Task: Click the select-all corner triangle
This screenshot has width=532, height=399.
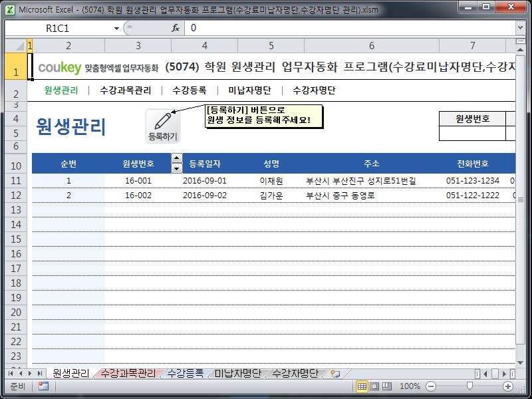Action: point(16,45)
